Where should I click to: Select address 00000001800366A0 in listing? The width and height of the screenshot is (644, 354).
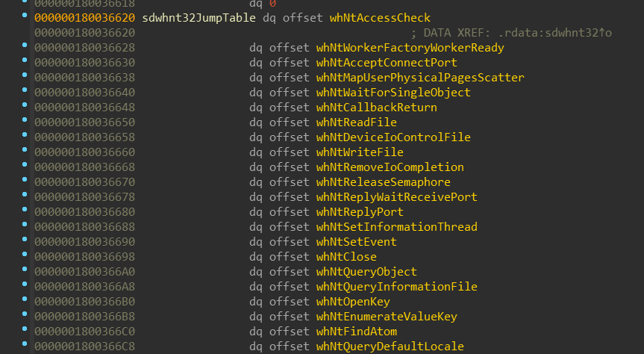84,271
